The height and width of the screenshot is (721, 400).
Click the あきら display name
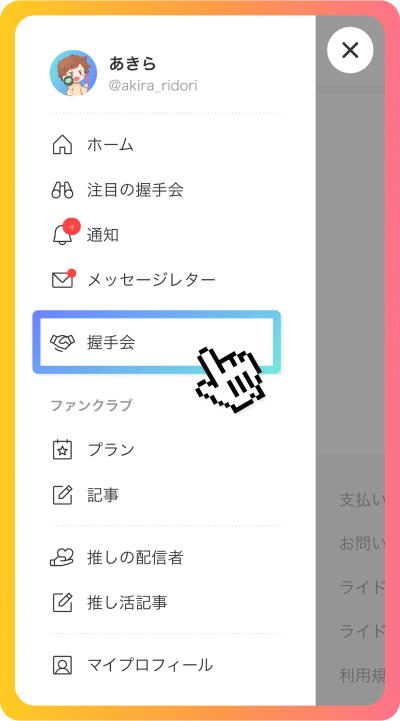point(132,63)
